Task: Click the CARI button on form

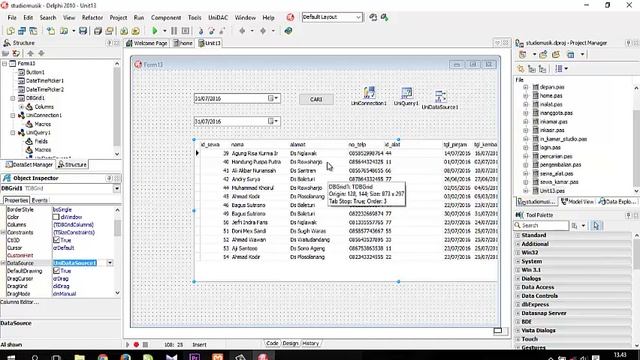Action: point(316,99)
